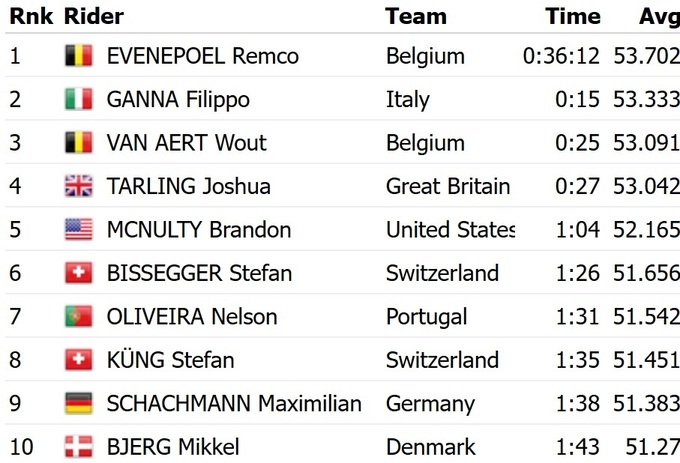The image size is (680, 463).
Task: Click the US flag next to McNulty
Action: coord(78,230)
